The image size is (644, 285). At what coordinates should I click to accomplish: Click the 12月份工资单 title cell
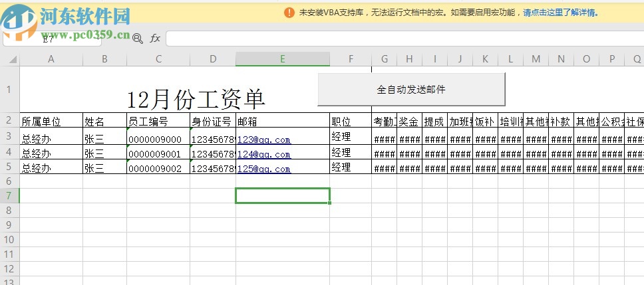[196, 90]
